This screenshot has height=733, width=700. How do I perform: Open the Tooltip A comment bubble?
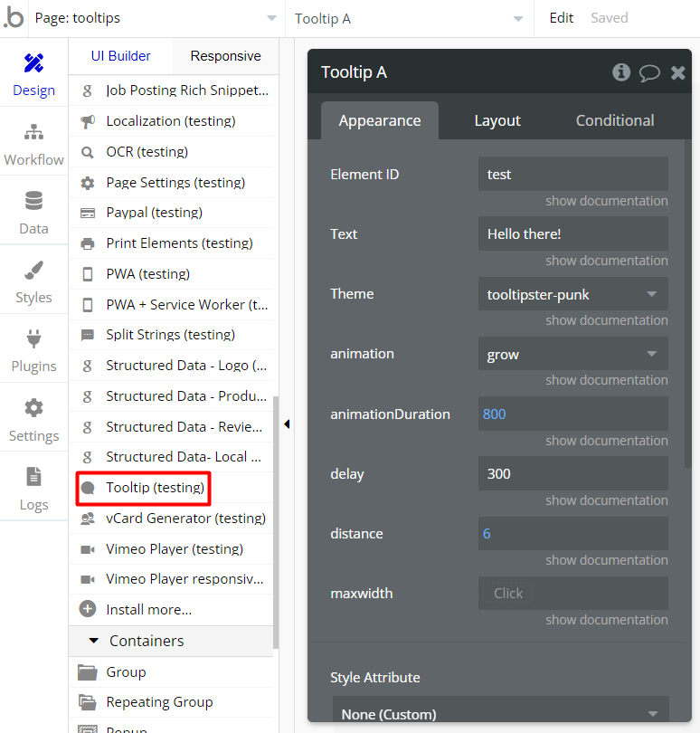649,73
